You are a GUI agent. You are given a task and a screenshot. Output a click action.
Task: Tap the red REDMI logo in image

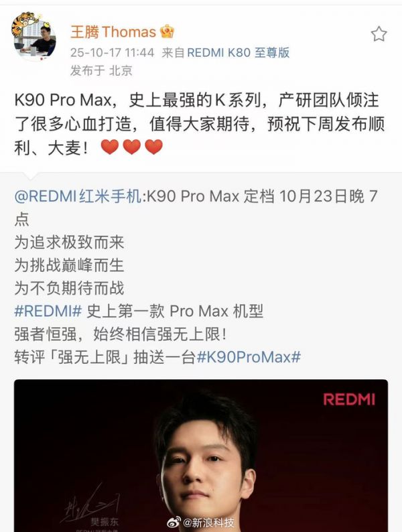[349, 399]
